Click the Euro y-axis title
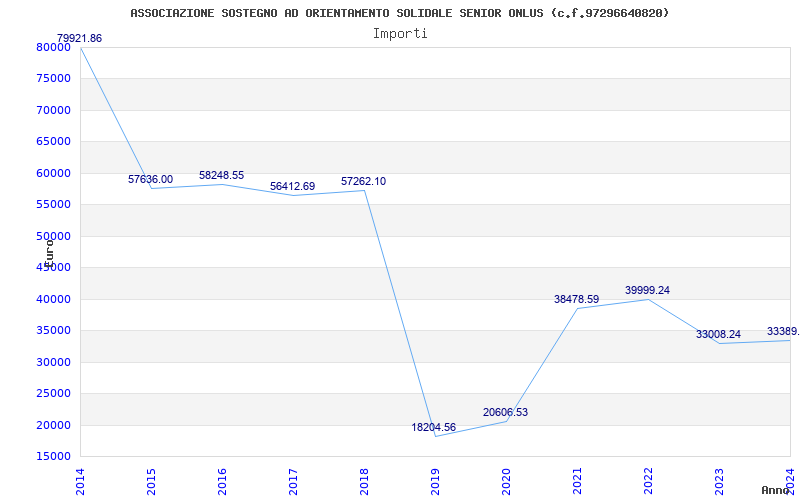Image resolution: width=800 pixels, height=500 pixels. pos(49,254)
